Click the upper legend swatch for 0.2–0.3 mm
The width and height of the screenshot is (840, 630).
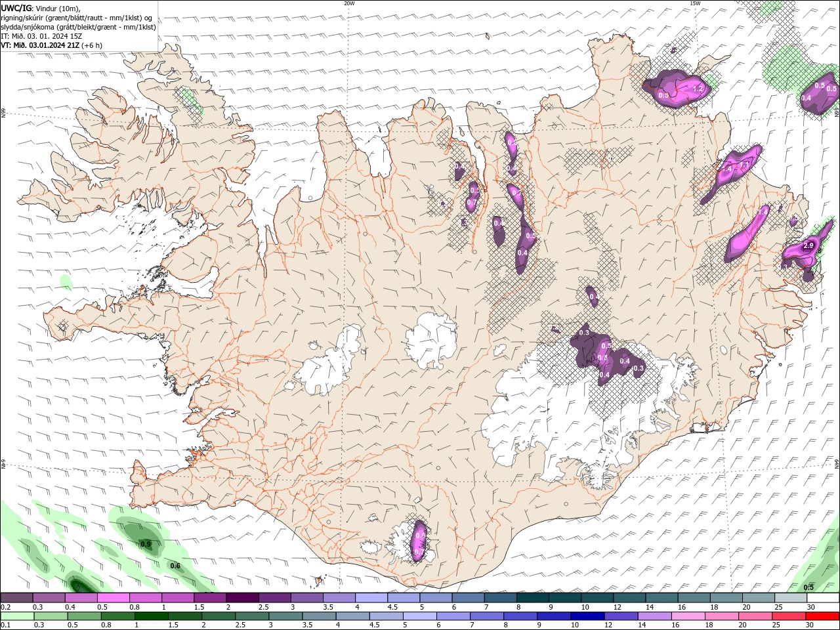pyautogui.click(x=16, y=597)
